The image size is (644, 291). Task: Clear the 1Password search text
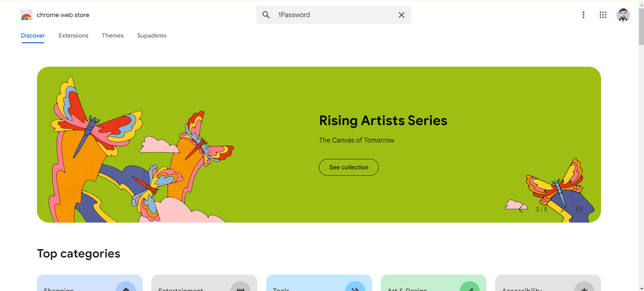[x=401, y=15]
